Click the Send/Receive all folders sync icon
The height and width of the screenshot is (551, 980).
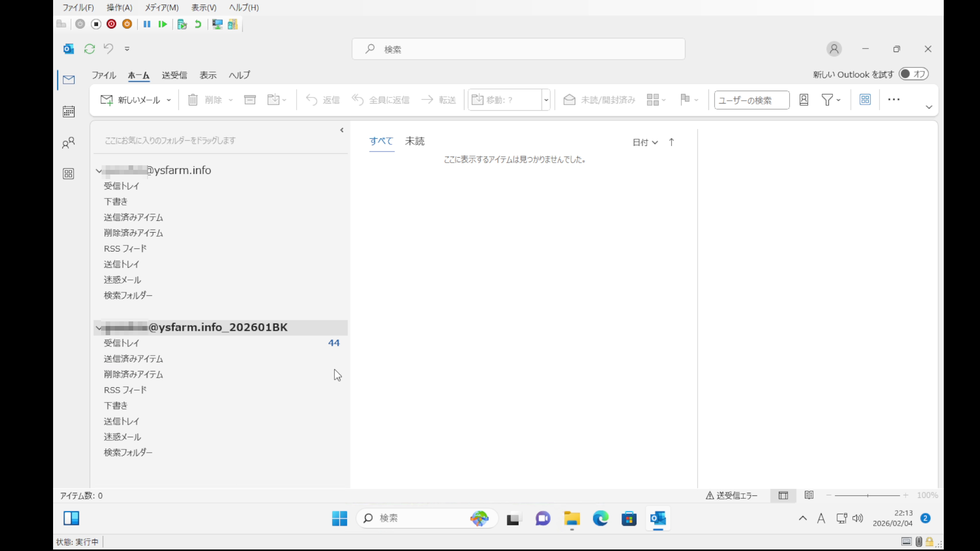coord(89,49)
